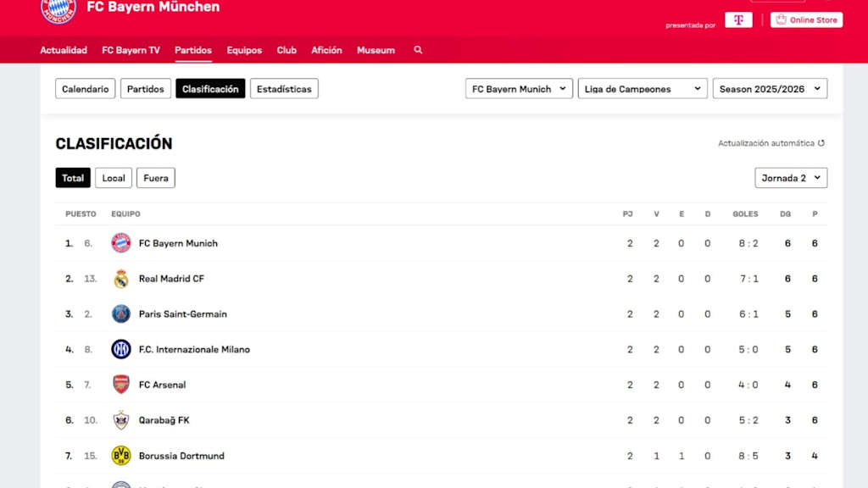Expand the Liga de Campeones competition dropdown
Screen dimensions: 868x488
click(x=642, y=89)
